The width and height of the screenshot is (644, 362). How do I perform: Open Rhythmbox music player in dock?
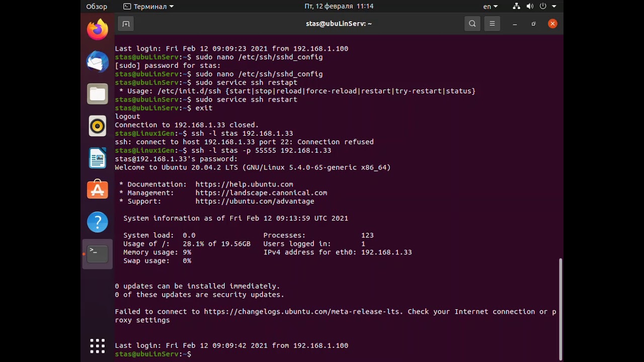pyautogui.click(x=98, y=126)
